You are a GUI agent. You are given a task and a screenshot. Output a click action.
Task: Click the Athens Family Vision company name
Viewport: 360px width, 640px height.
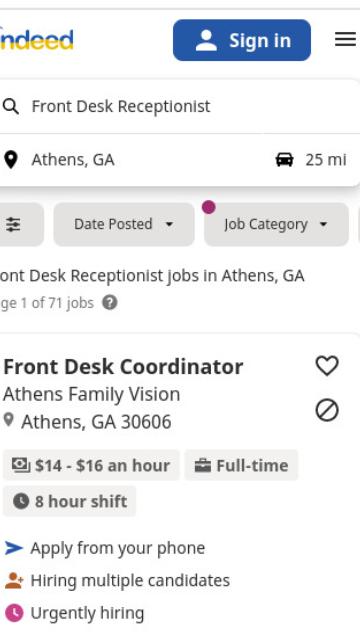pyautogui.click(x=91, y=394)
